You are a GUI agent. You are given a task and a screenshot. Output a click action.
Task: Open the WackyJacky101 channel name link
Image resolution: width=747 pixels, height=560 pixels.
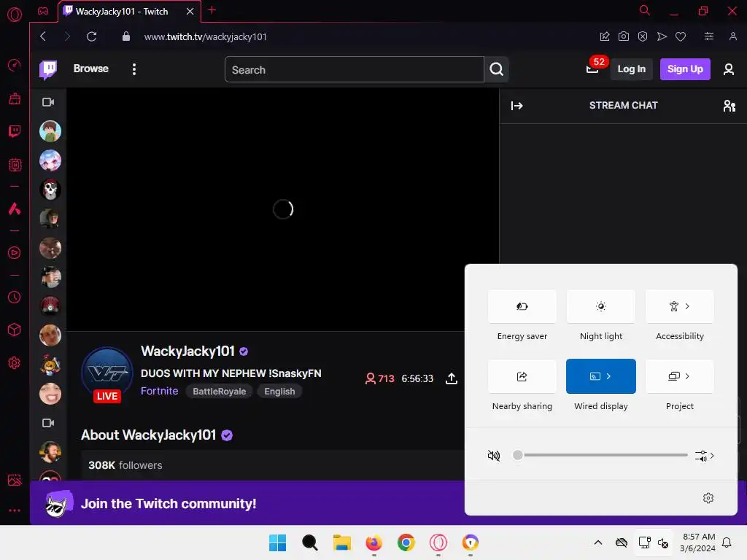click(187, 351)
